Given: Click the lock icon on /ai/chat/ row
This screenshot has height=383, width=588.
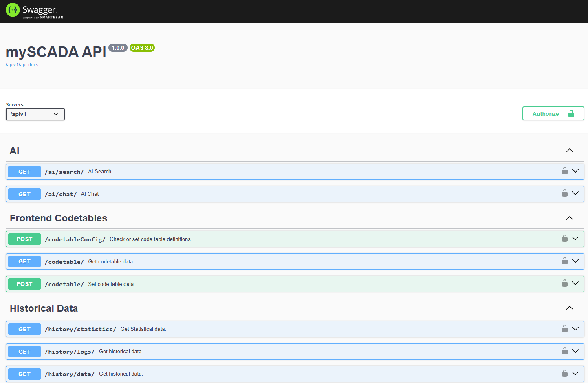Looking at the screenshot, I should [564, 193].
